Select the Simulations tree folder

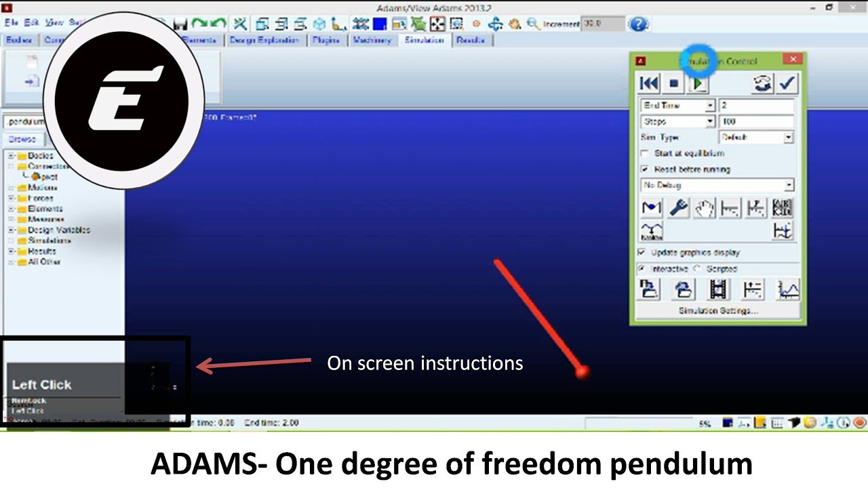tap(44, 241)
